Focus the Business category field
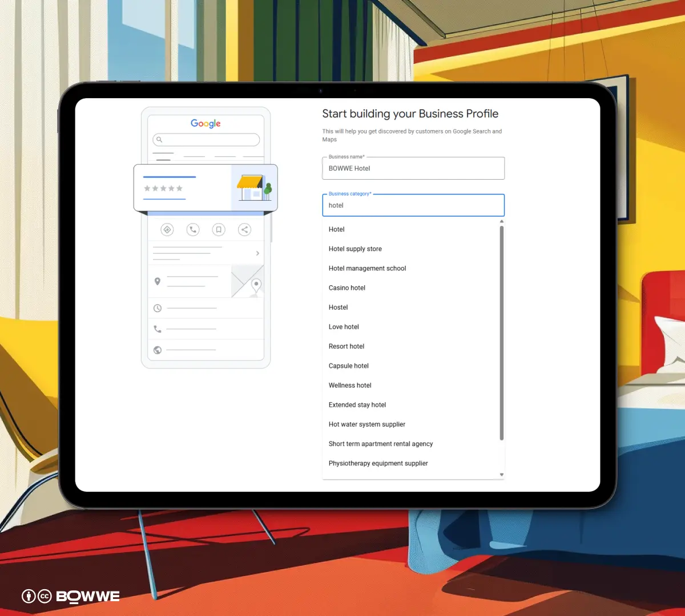 413,205
